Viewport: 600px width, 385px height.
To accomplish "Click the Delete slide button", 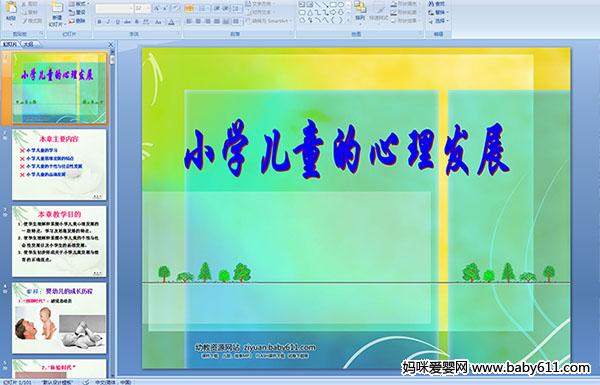I will pyautogui.click(x=77, y=21).
